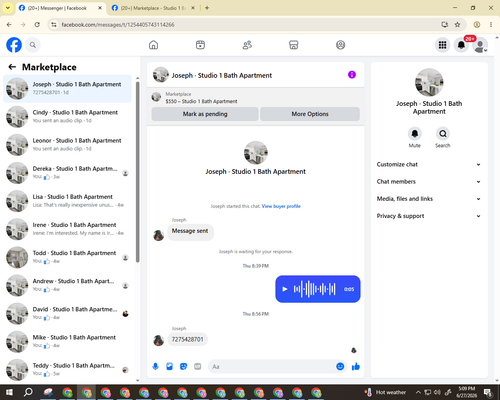
Task: Open the Lisa conversation in the list
Action: tap(67, 201)
